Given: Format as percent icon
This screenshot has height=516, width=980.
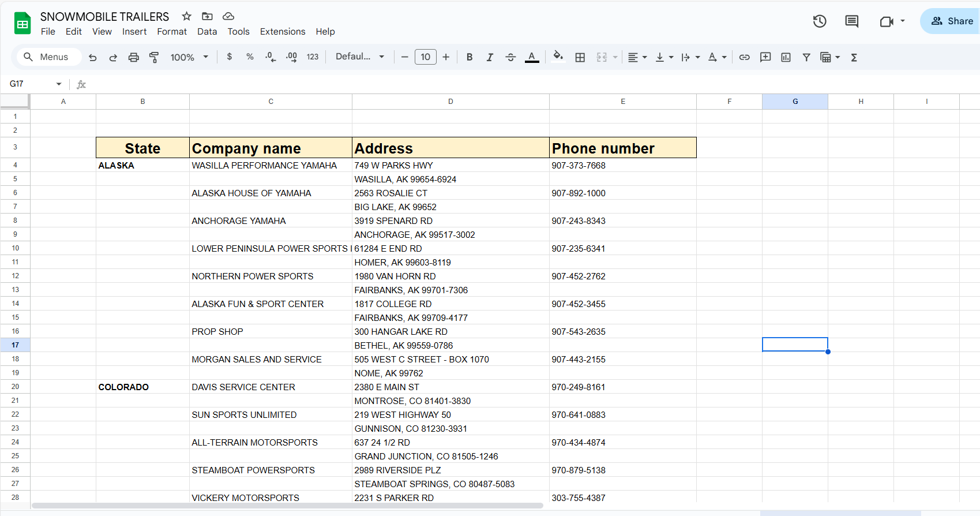Looking at the screenshot, I should pyautogui.click(x=250, y=57).
